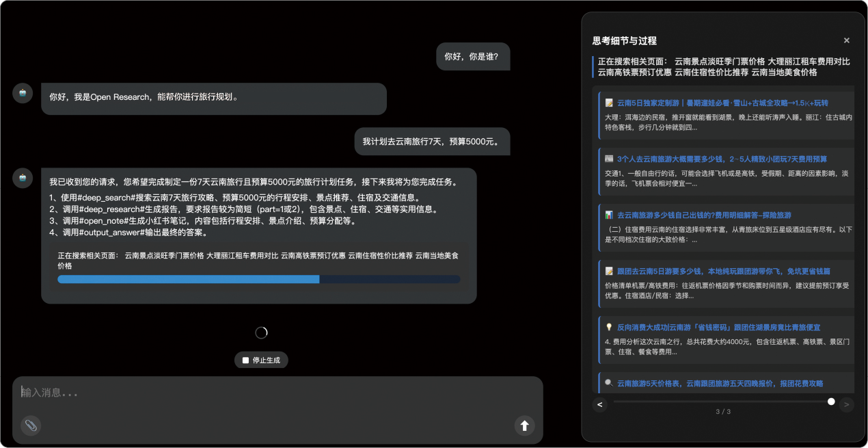Open link 云南5日独家定制游 result

point(722,103)
